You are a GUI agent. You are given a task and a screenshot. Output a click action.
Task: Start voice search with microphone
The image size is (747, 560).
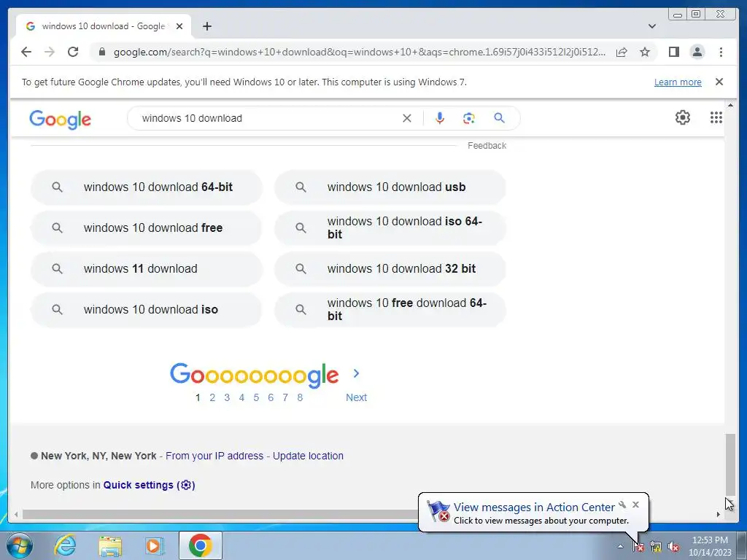point(440,118)
